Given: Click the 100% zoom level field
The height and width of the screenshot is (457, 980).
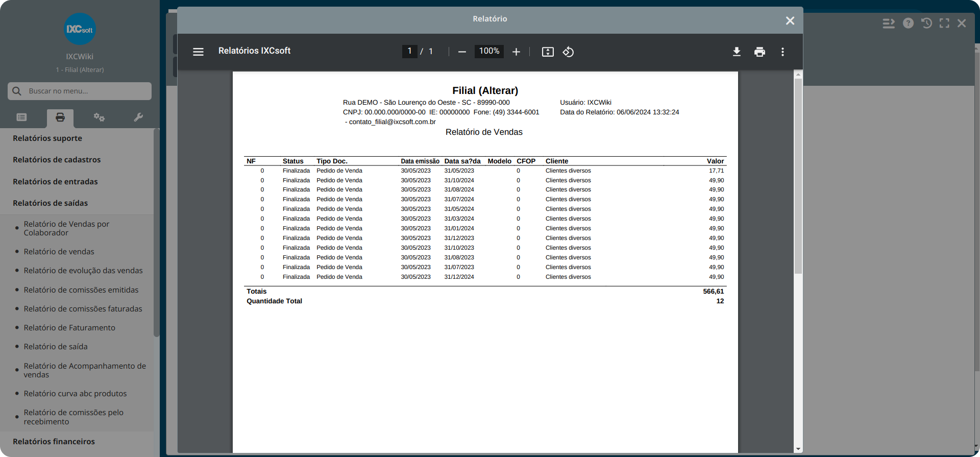Looking at the screenshot, I should [x=489, y=51].
